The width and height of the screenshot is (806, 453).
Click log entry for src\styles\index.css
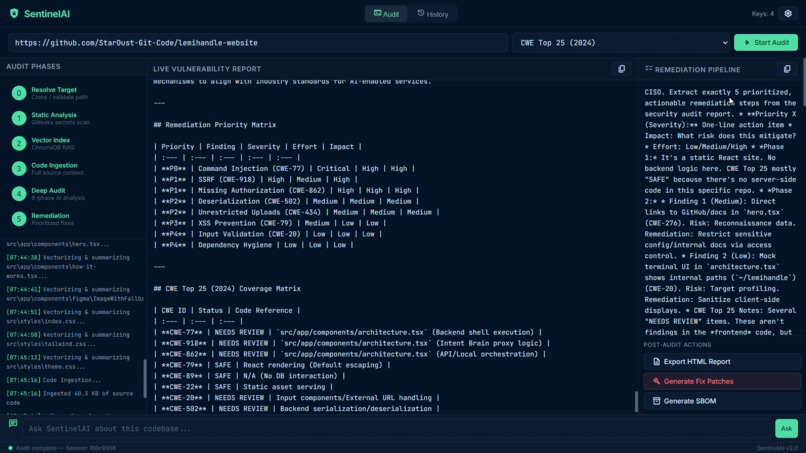click(68, 317)
